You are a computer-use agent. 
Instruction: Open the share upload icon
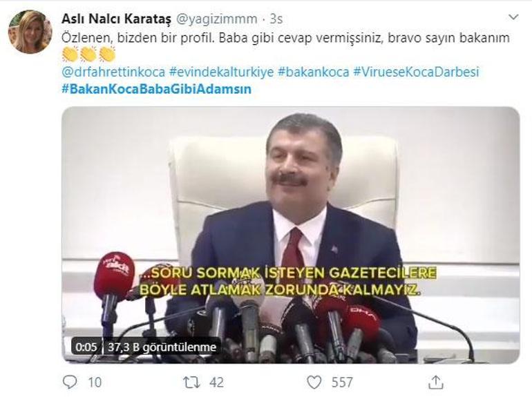coord(436,382)
